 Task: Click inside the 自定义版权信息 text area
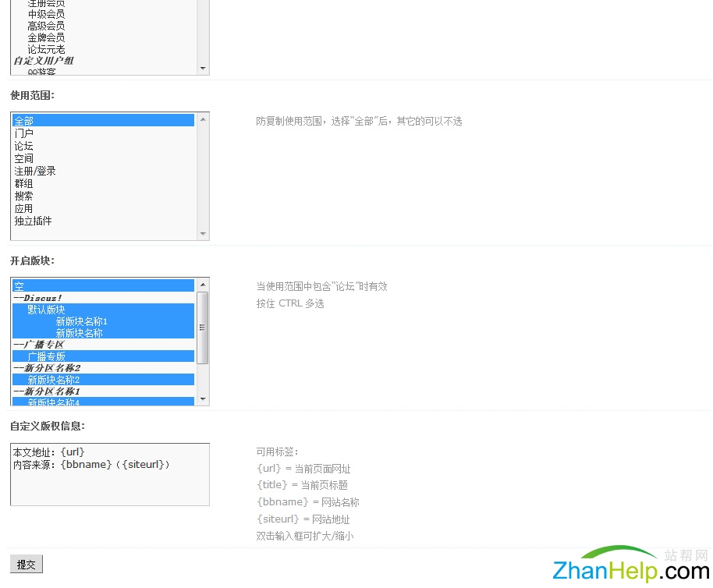coord(110,474)
